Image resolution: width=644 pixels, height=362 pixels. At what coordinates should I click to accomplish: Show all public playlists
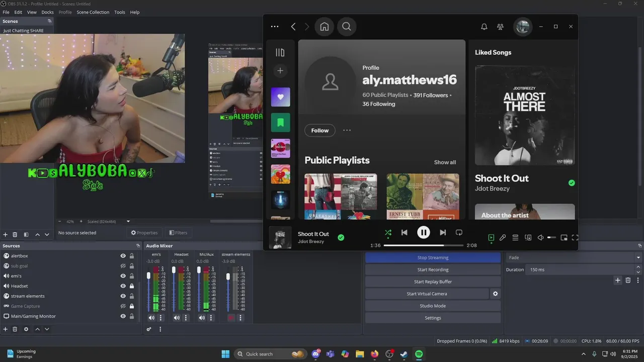point(445,162)
